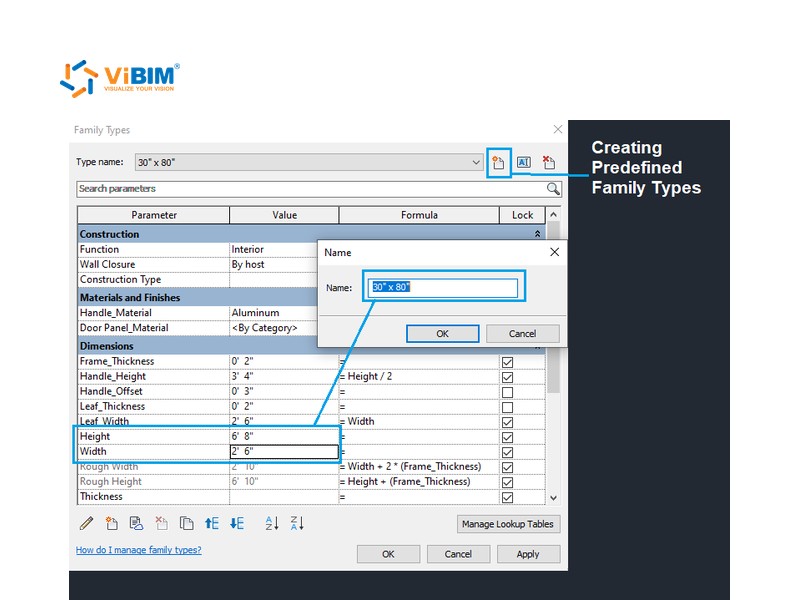Open Manage Lookup Tables
This screenshot has width=800, height=600.
[x=508, y=524]
